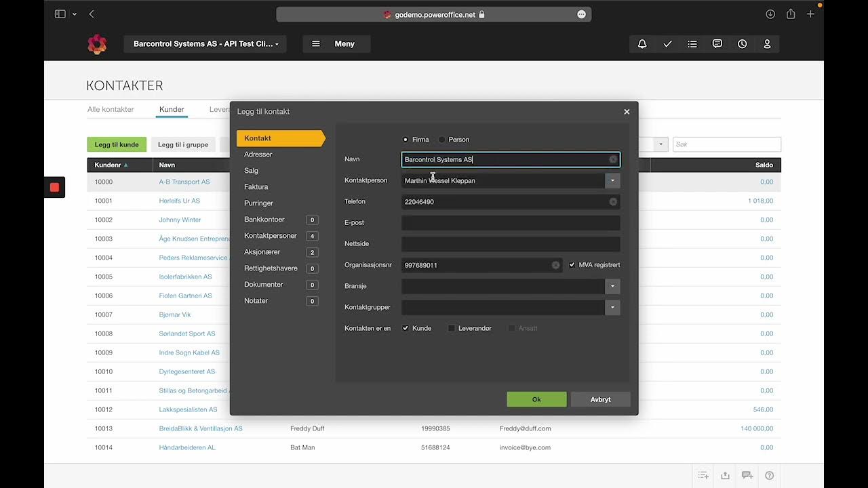Click the Søk search field
This screenshot has height=488, width=868.
727,144
